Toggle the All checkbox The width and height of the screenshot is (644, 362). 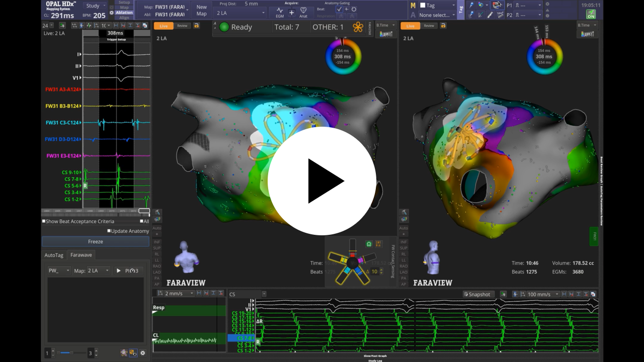(x=141, y=221)
